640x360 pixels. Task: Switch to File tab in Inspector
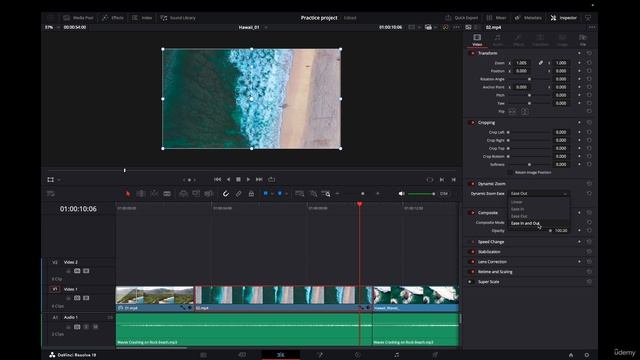582,40
